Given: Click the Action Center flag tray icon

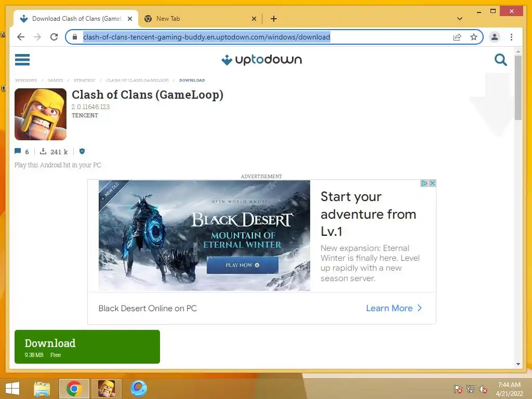Looking at the screenshot, I should [x=458, y=389].
